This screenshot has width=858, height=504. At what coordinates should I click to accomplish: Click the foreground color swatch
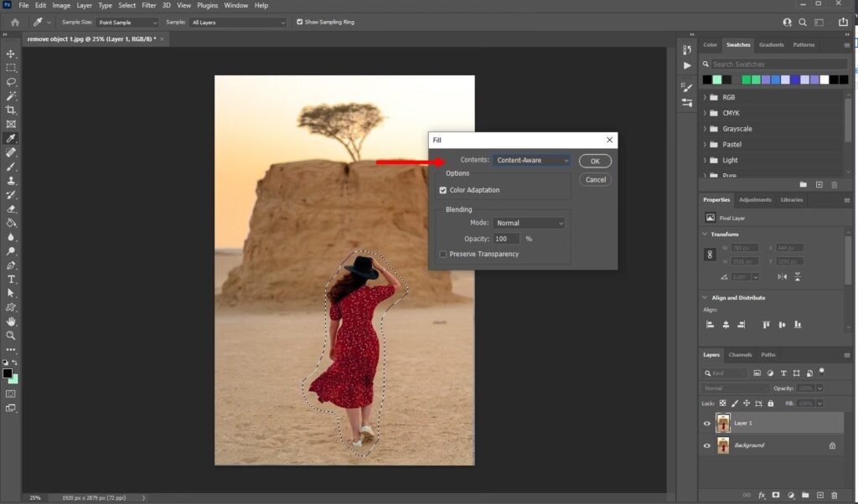(x=8, y=373)
